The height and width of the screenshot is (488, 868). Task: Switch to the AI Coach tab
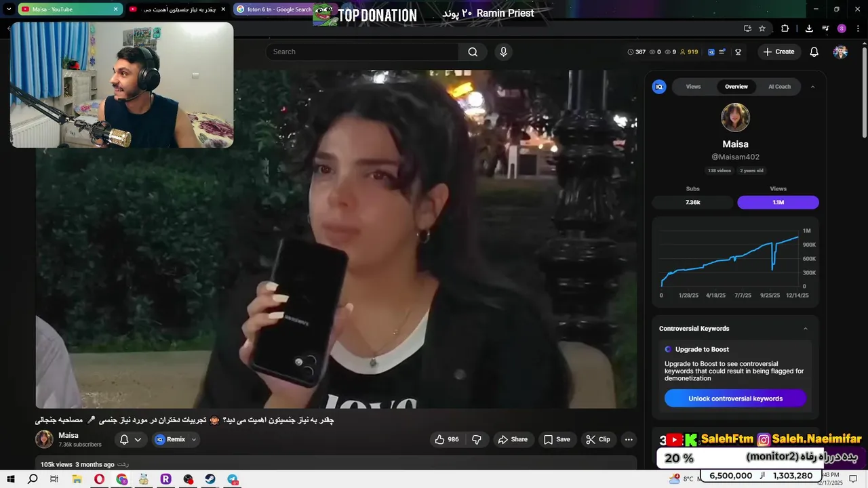tap(779, 87)
